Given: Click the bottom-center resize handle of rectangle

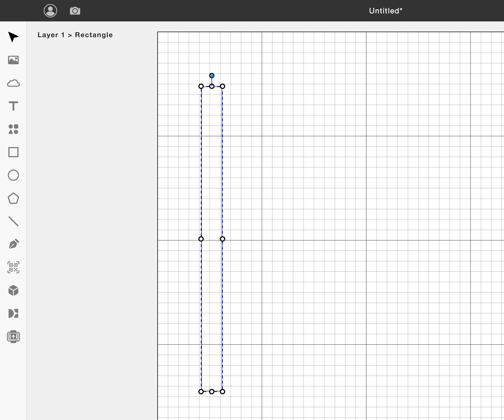Looking at the screenshot, I should (212, 392).
